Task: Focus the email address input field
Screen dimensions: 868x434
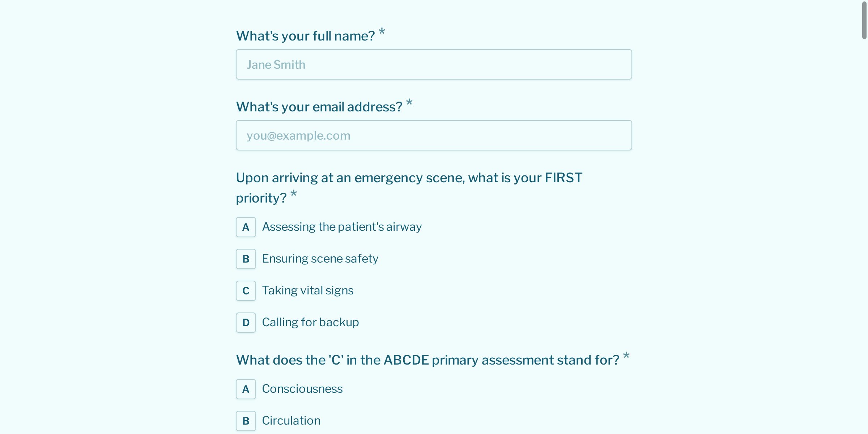Action: 434,135
